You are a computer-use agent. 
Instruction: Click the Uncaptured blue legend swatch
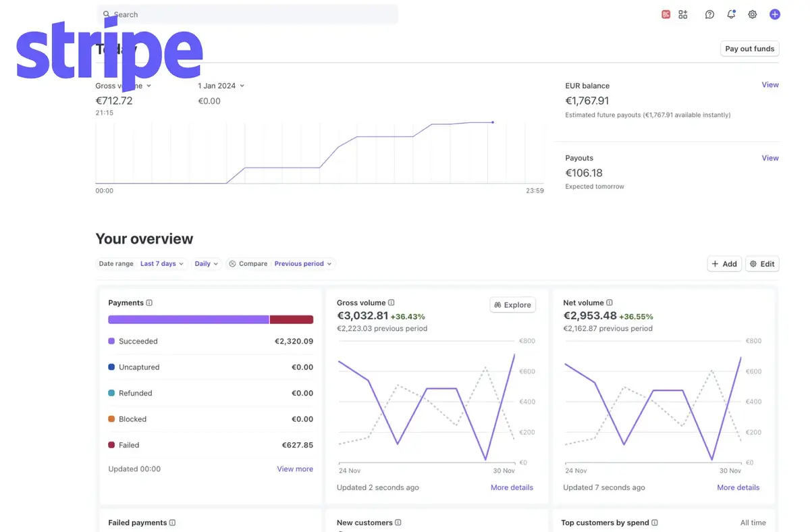[x=111, y=367]
